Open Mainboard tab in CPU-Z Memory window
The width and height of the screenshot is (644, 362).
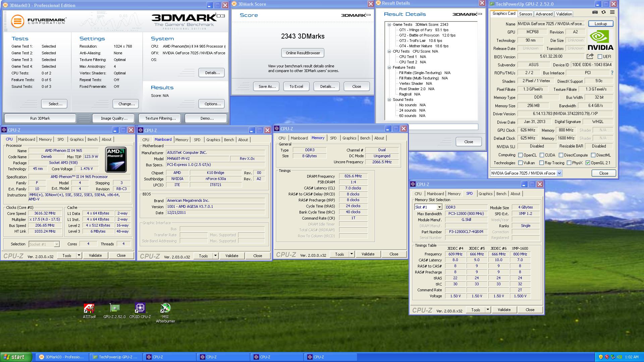point(299,138)
